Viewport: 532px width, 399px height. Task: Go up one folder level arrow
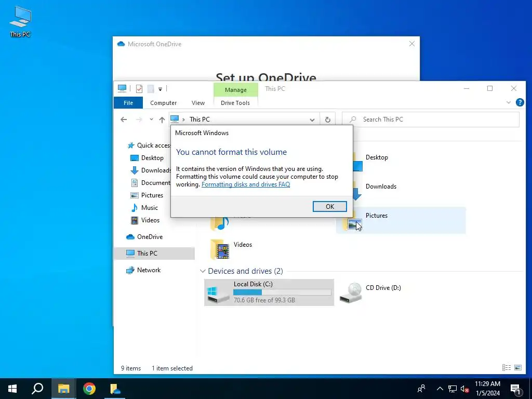click(162, 119)
